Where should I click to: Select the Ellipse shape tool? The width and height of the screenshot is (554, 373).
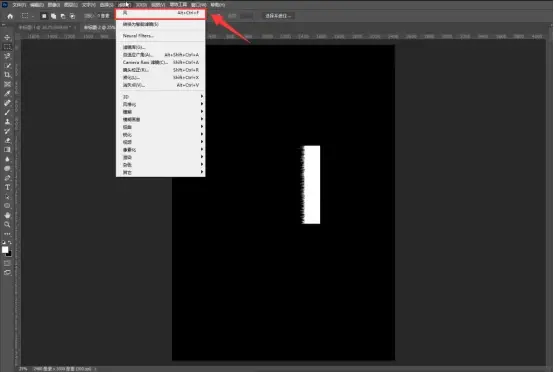(x=7, y=206)
